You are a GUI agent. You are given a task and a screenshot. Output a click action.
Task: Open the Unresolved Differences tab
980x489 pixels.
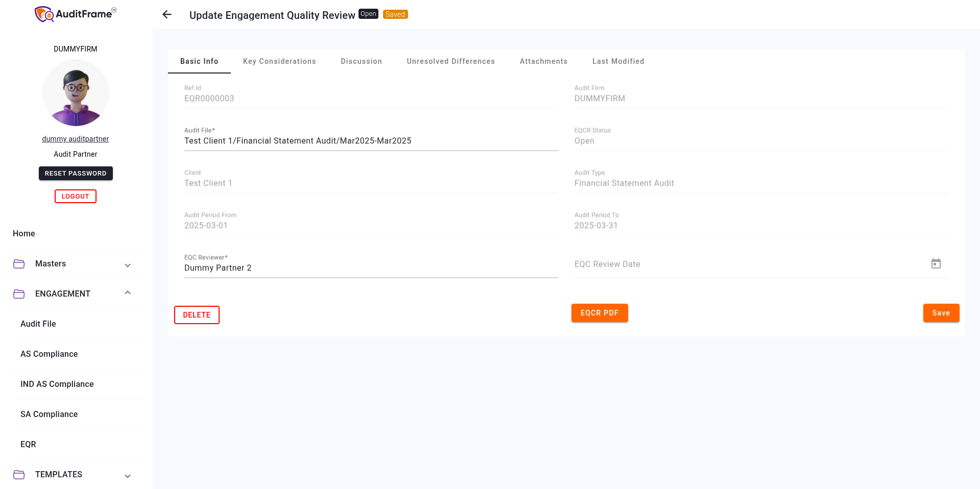(x=450, y=61)
